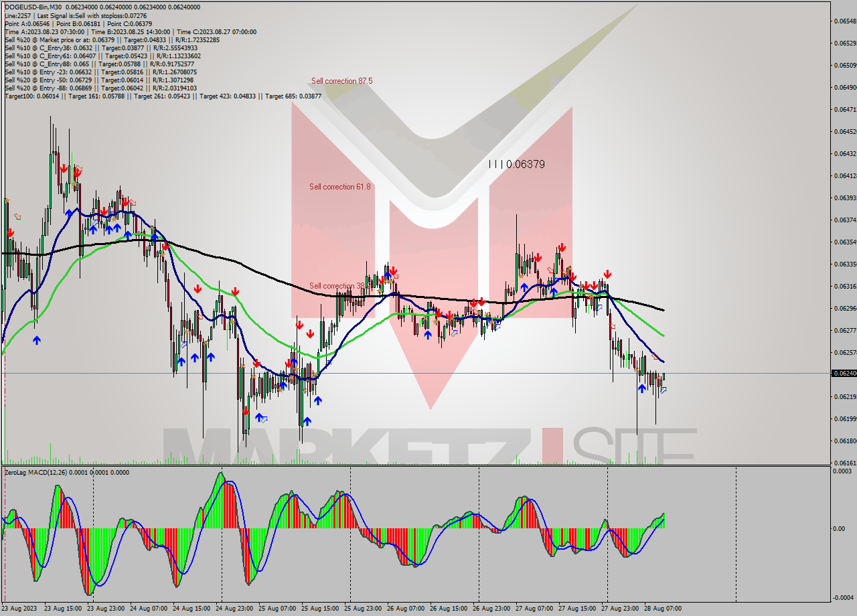Click the 'Time A:2023.08.23 07:30:00' info line

(x=130, y=31)
